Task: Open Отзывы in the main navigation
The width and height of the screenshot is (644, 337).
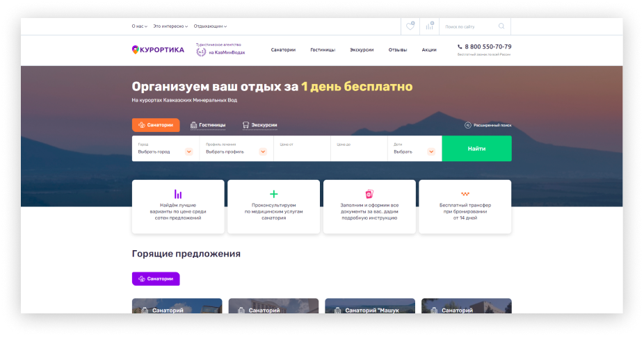Action: (398, 50)
